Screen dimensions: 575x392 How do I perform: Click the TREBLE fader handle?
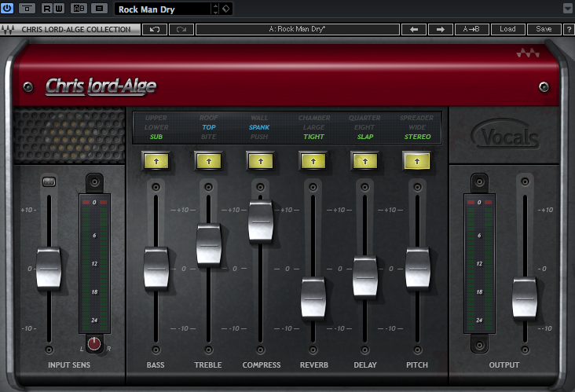[209, 244]
